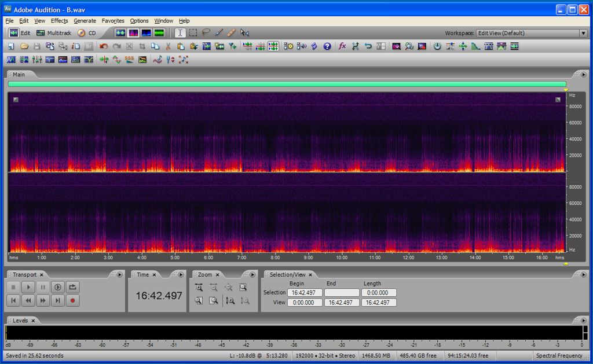Open the Favorites menu
The image size is (593, 364).
point(113,21)
